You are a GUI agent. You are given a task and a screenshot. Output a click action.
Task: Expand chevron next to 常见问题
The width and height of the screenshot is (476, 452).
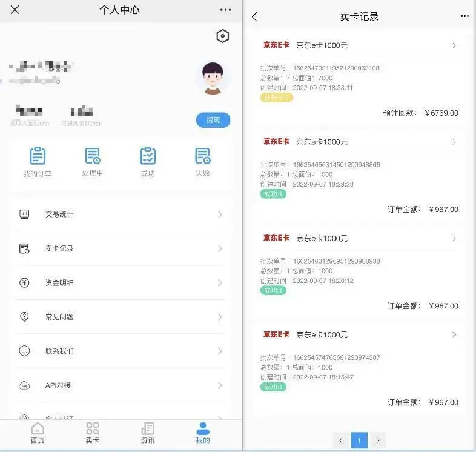pos(220,317)
